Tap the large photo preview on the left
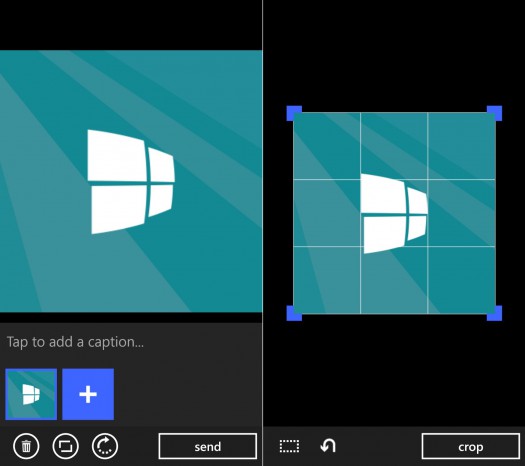The image size is (525, 466). pos(131,181)
